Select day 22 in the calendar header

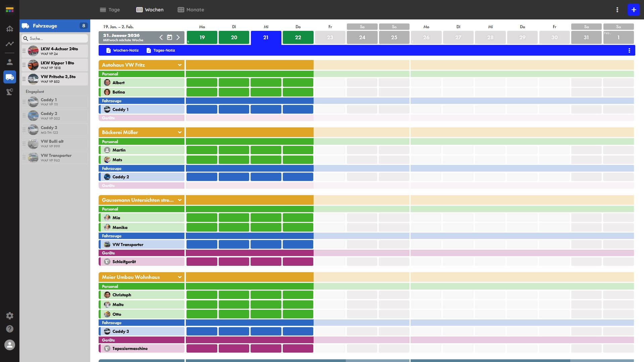[298, 38]
